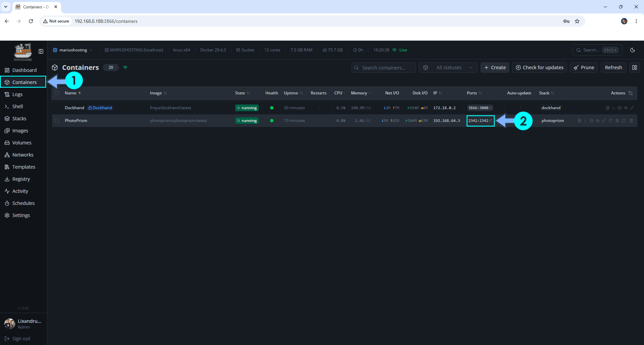Screen dimensions: 644x345
Task: Expand the mariushosting environment dropdown
Action: pos(73,50)
